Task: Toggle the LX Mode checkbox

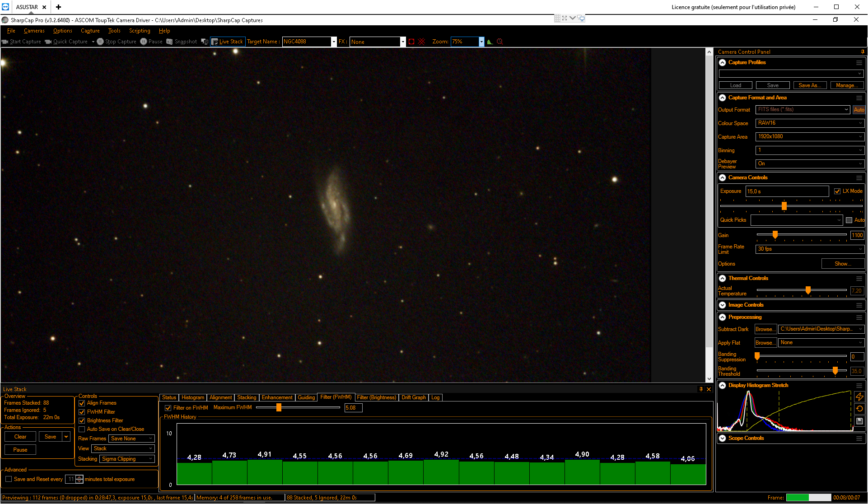Action: click(x=837, y=191)
